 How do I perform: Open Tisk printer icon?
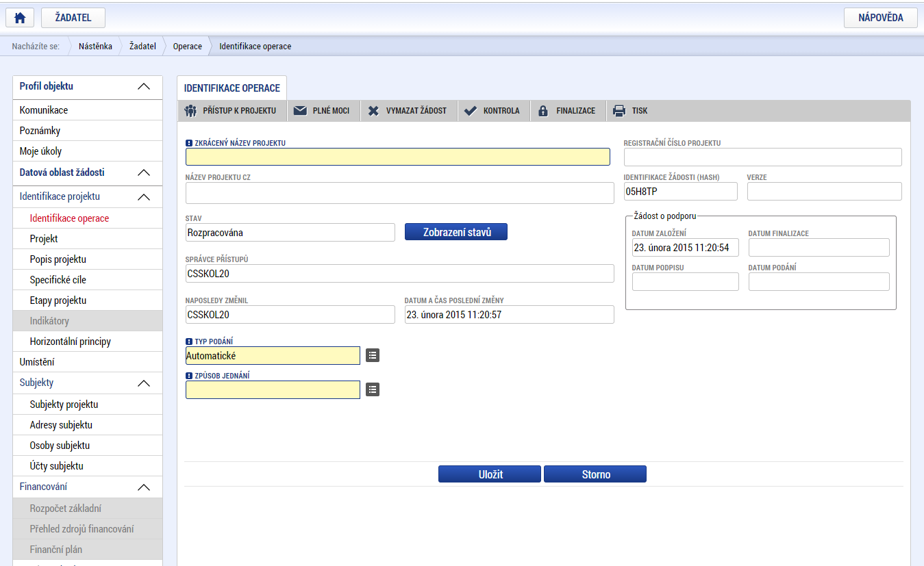coord(619,111)
